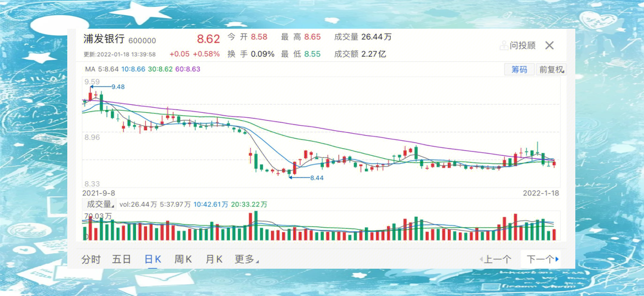
Task: Close the stock chart panel
Action: click(x=549, y=46)
